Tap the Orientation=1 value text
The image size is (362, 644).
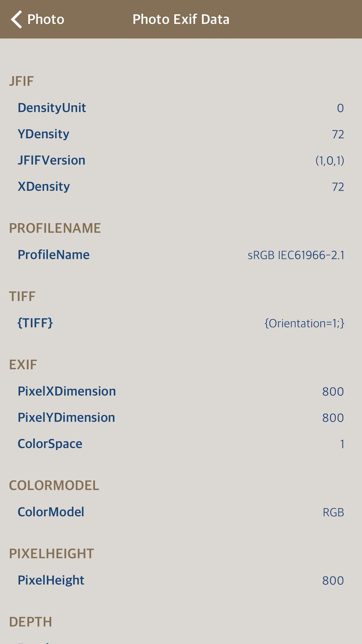point(304,323)
